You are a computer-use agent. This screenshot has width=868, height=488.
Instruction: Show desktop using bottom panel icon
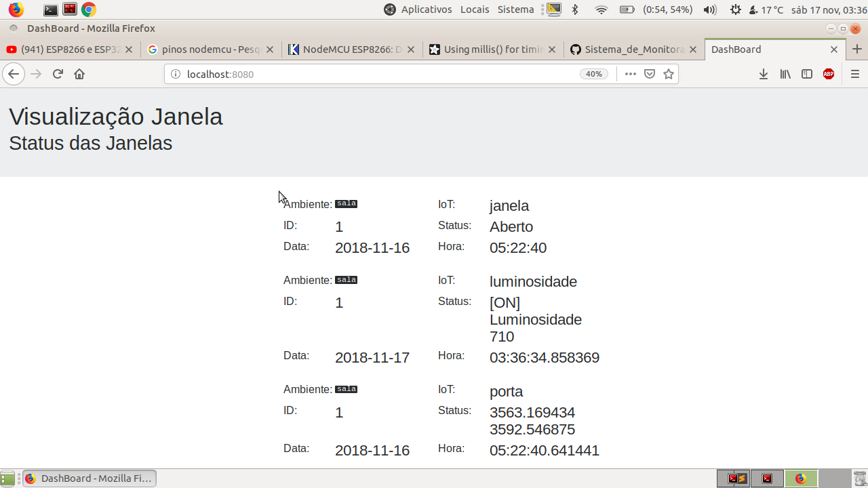7,478
